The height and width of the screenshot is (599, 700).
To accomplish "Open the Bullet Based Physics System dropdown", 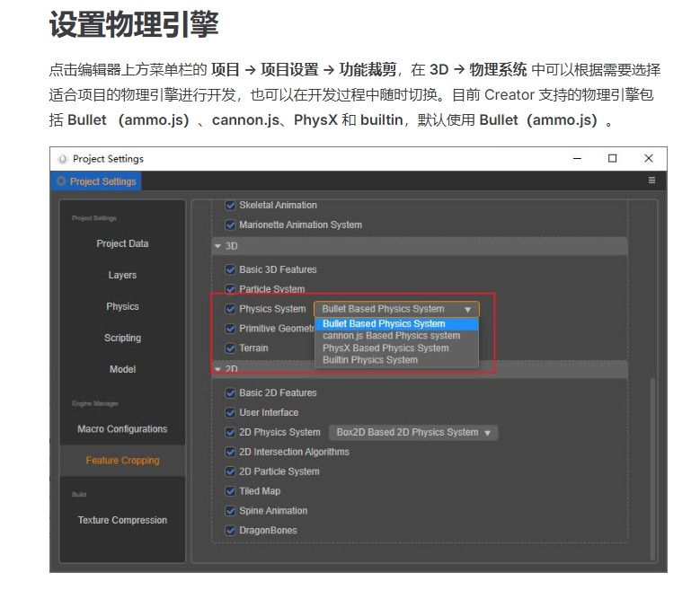I will 396,309.
